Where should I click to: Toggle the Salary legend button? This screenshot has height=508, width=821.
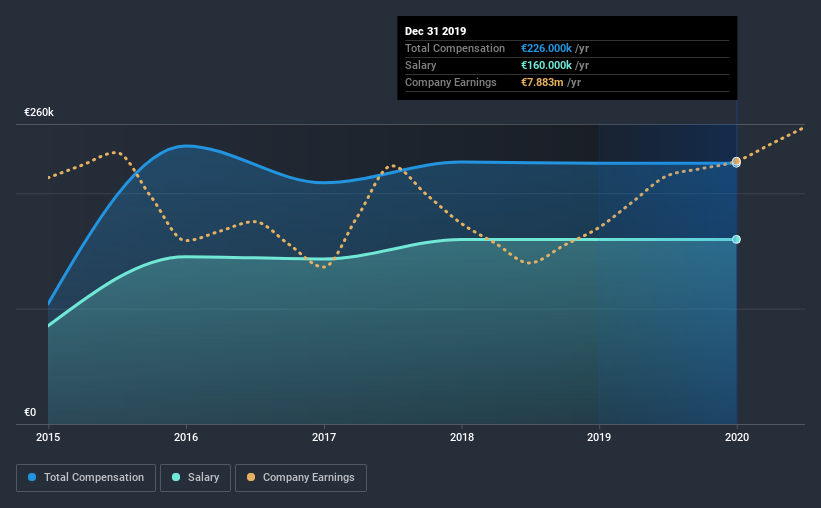pos(195,478)
